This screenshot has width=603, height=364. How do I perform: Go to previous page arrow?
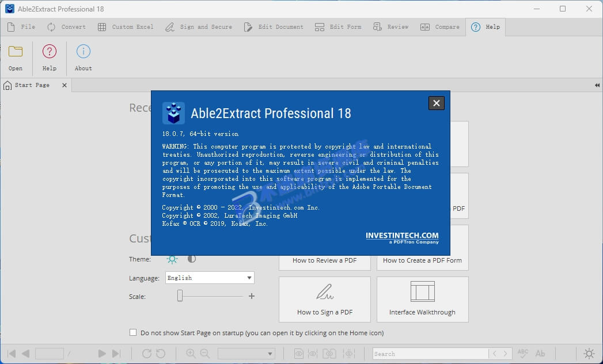click(x=26, y=354)
